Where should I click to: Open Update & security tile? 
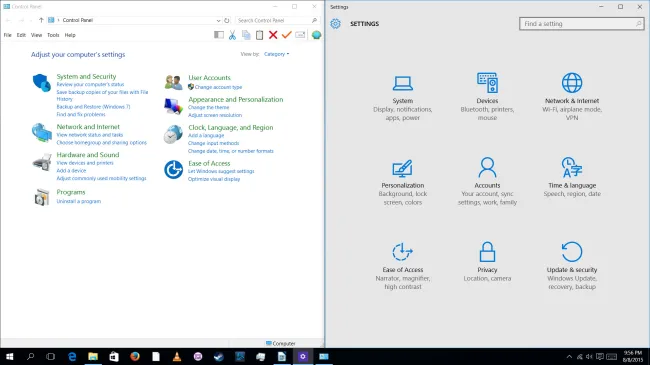572,266
